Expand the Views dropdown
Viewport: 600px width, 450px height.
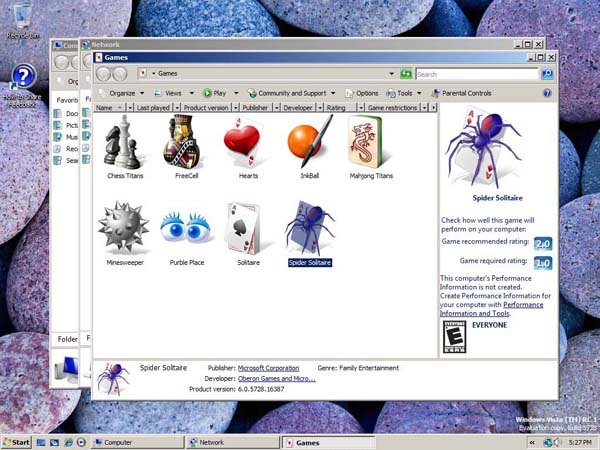(x=172, y=93)
